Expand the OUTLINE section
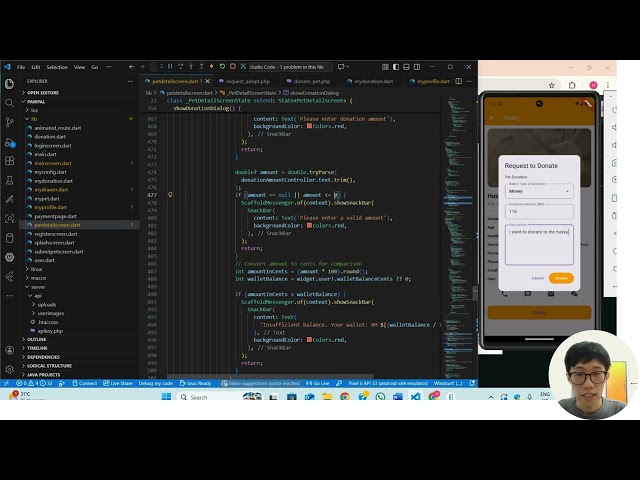Viewport: 640px width, 480px height. [x=37, y=339]
